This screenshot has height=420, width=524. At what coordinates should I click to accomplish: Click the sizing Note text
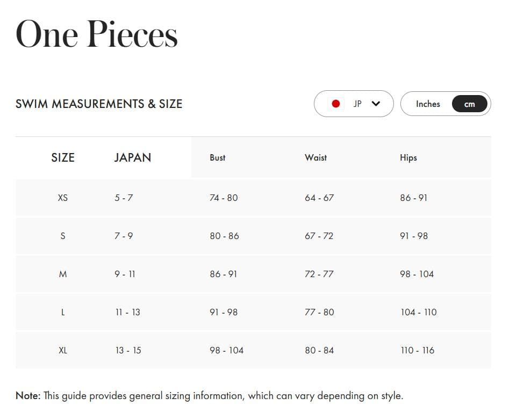pyautogui.click(x=209, y=396)
